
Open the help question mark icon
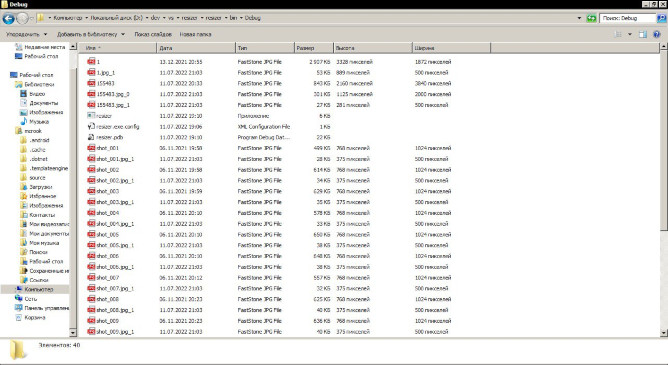657,34
